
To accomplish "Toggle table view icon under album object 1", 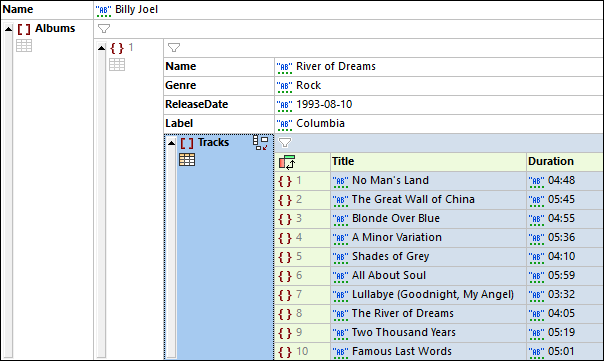I will 117,64.
